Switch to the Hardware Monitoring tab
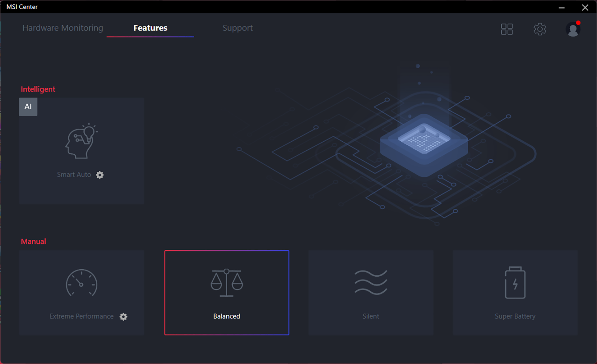Screen dimensions: 597x364 click(63, 28)
